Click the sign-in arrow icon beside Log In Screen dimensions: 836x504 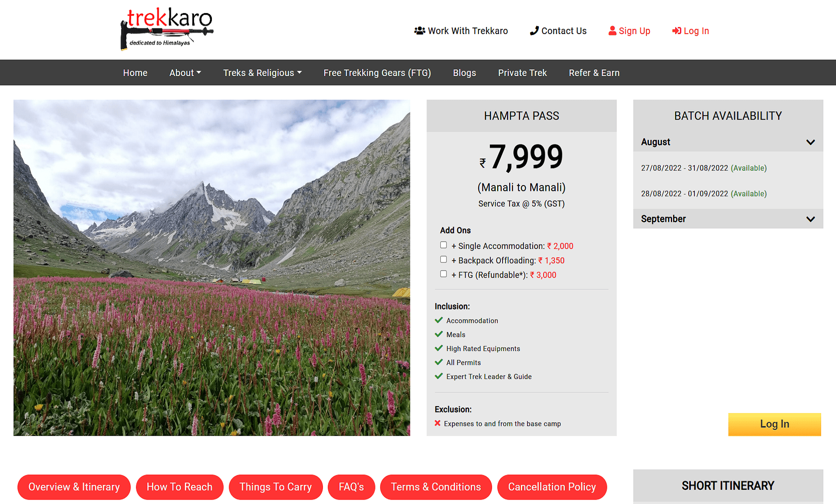[x=676, y=31]
